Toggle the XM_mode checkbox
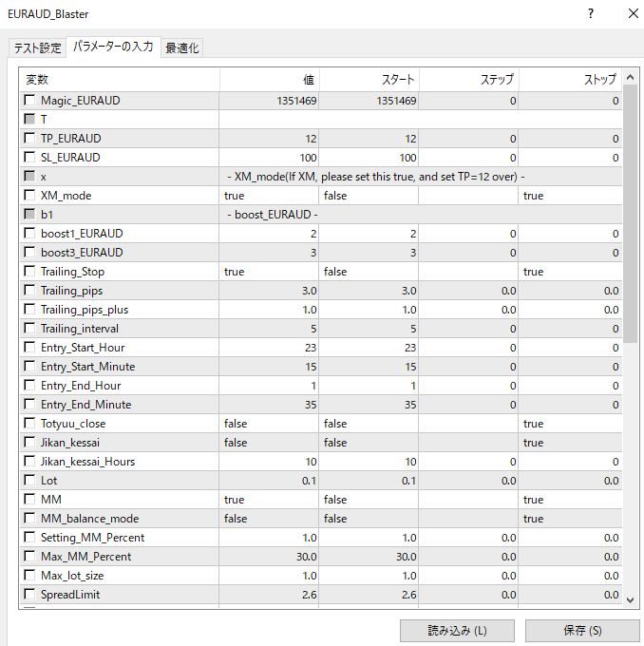Viewport: 644px width, 646px height. [x=29, y=195]
